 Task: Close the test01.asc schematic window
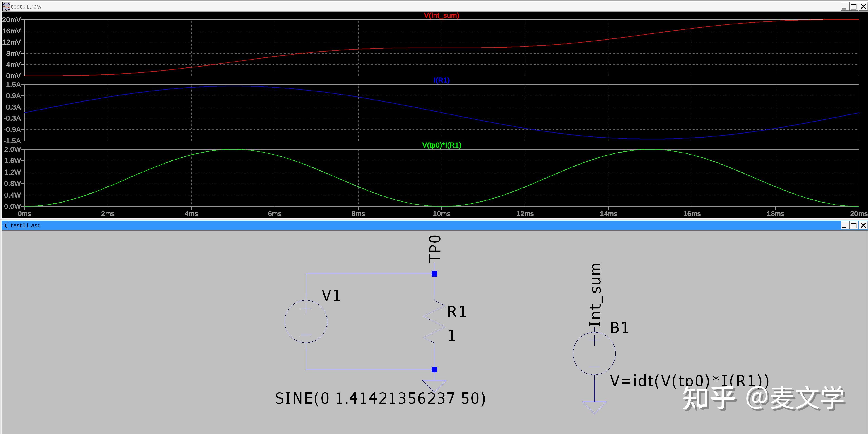[x=863, y=225]
